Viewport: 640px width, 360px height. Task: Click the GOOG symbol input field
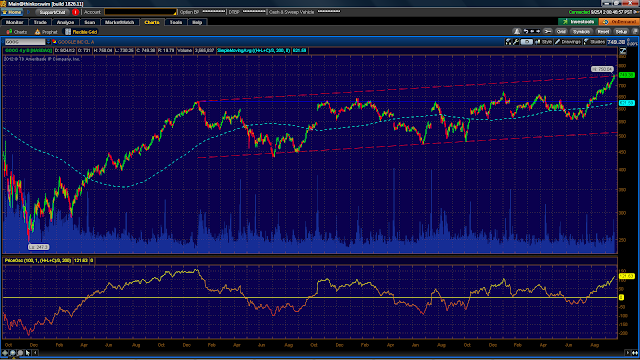25,42
